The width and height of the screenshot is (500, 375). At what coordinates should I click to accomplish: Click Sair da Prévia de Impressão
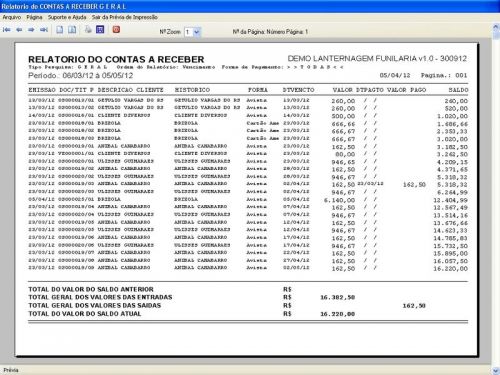point(125,17)
